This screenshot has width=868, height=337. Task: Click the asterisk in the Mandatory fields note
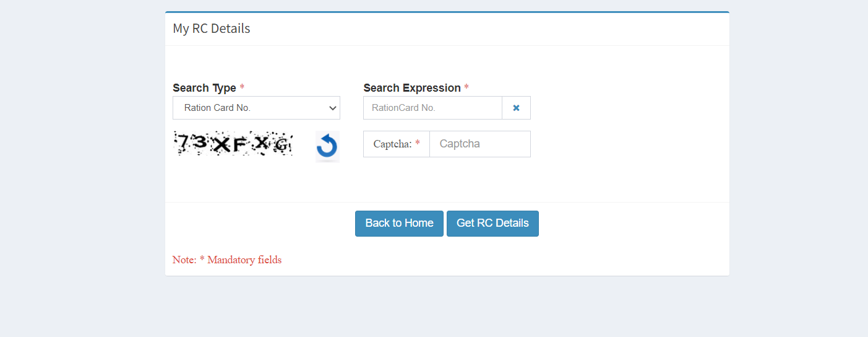202,260
